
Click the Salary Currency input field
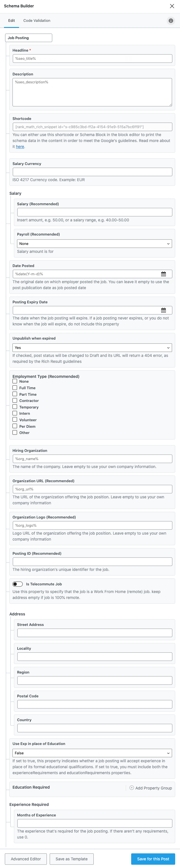pyautogui.click(x=92, y=172)
